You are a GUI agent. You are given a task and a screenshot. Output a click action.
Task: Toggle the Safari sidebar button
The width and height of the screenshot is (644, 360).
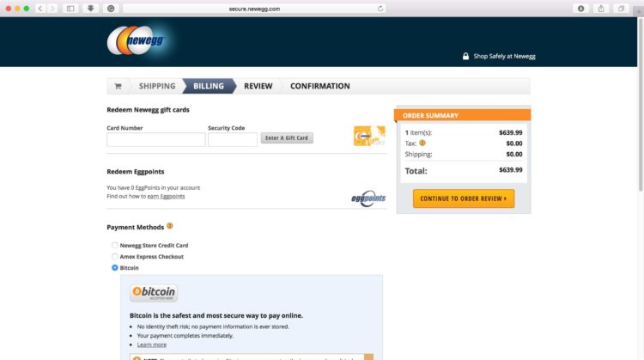(x=70, y=9)
